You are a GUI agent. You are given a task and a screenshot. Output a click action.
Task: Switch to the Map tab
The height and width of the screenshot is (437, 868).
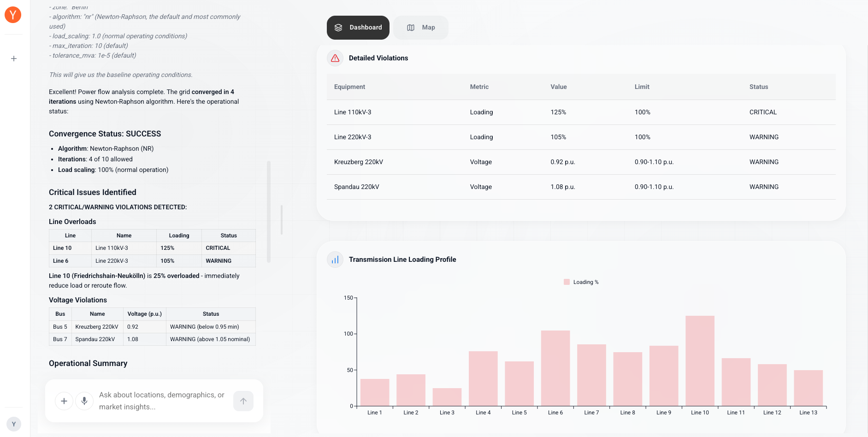pos(421,28)
